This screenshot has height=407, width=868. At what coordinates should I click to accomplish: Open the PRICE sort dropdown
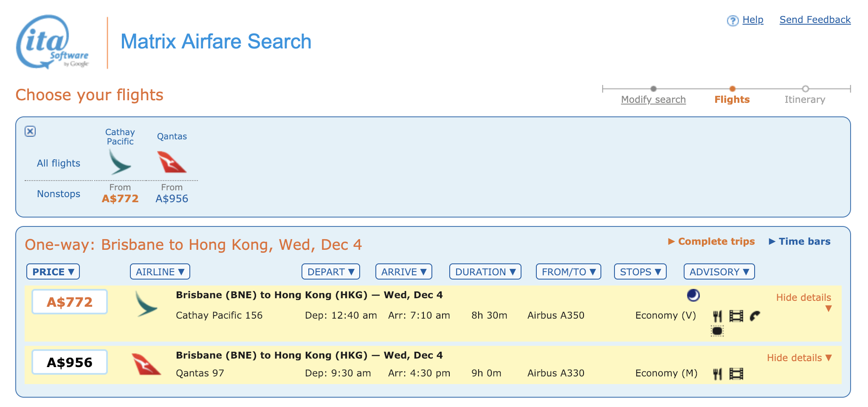[53, 272]
